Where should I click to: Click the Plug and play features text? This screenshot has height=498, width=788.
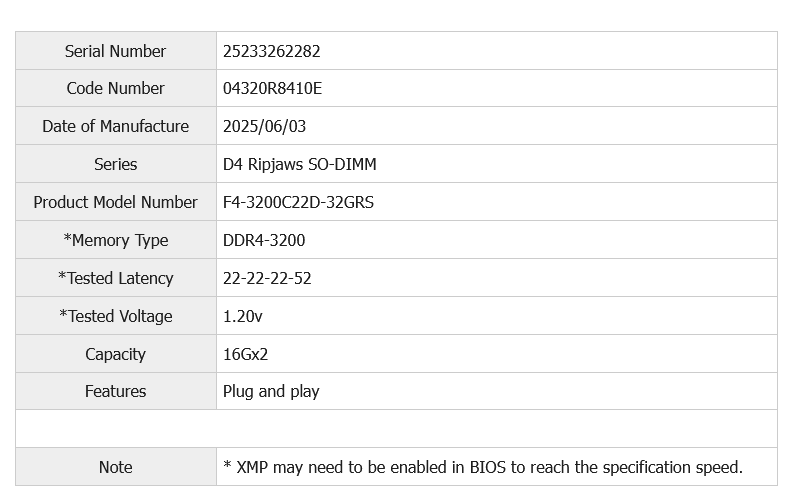click(x=271, y=392)
